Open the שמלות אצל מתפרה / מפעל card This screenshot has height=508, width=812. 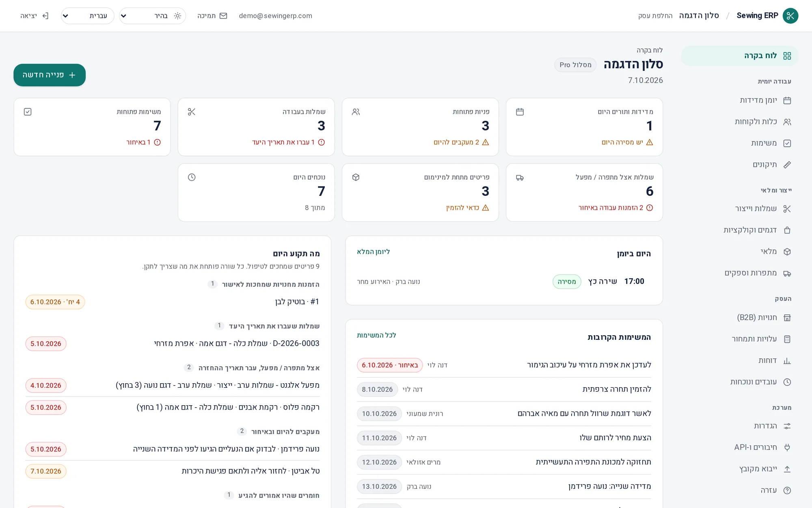pyautogui.click(x=584, y=193)
